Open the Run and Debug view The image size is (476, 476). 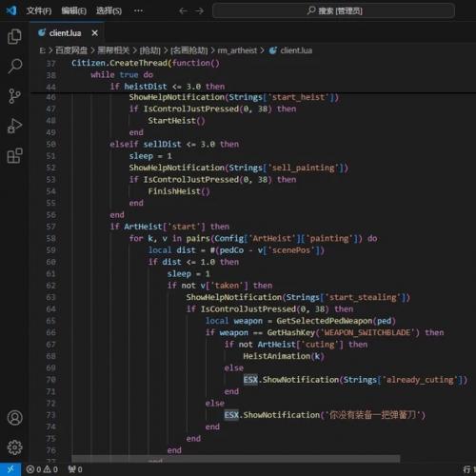(14, 126)
